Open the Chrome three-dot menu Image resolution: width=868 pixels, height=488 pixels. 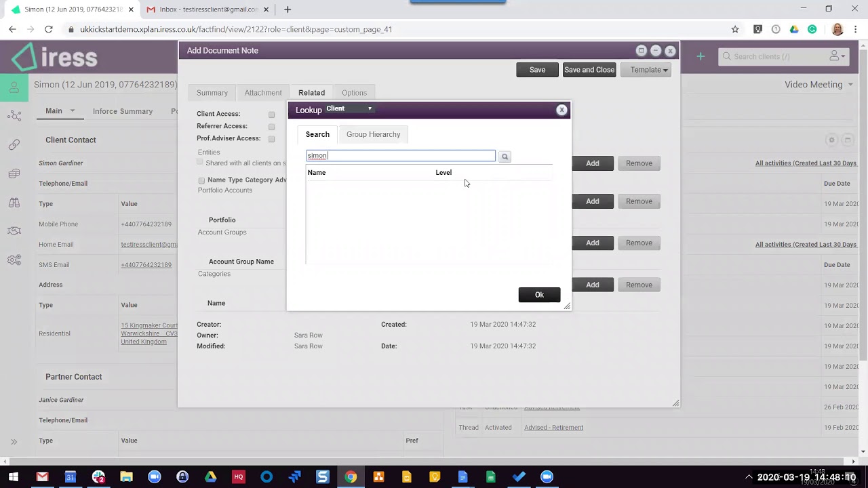point(856,29)
